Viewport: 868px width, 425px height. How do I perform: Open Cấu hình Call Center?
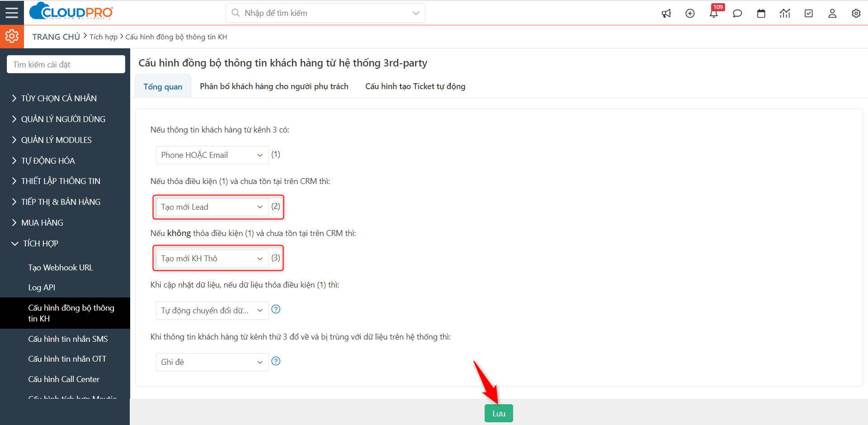pos(64,379)
